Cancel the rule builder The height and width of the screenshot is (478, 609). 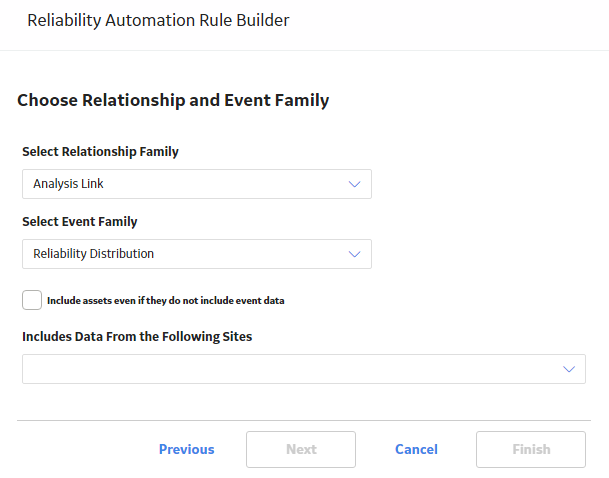click(x=416, y=449)
